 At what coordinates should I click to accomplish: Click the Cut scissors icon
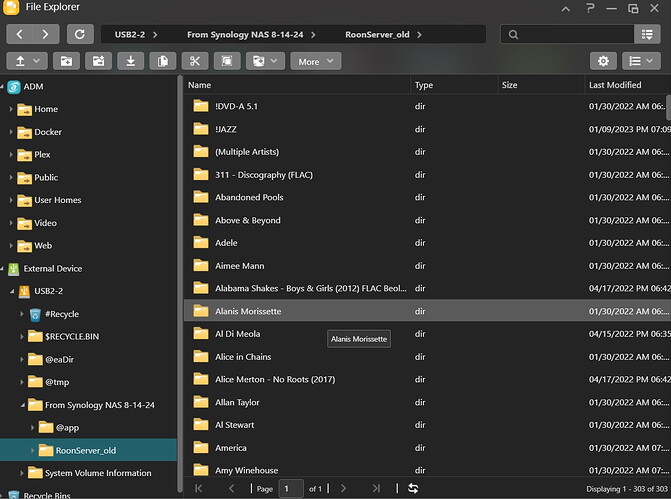(195, 61)
